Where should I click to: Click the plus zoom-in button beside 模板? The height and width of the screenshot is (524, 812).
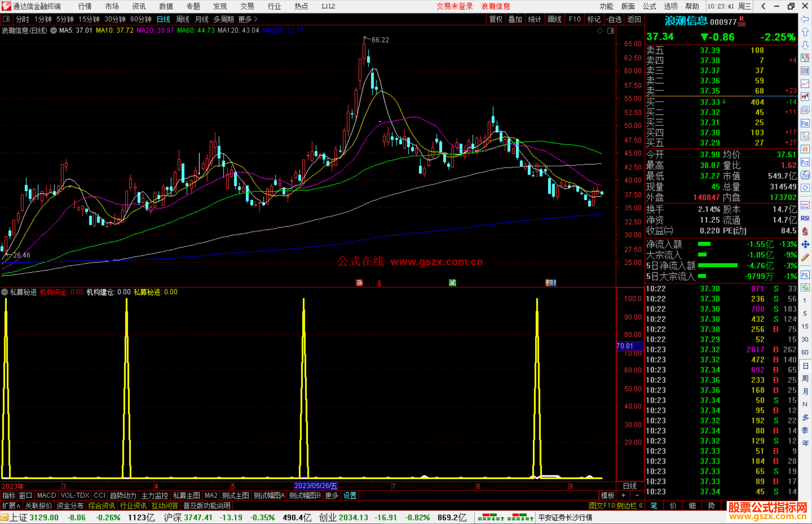623,495
